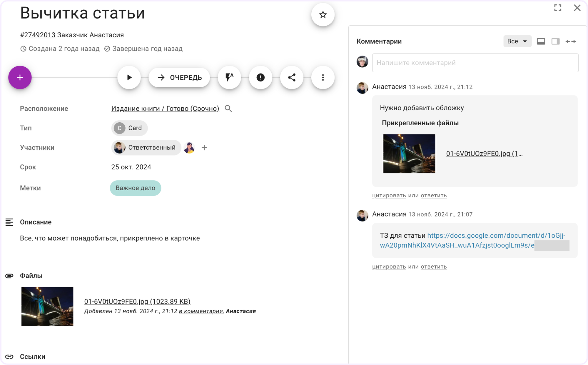588x365 pixels.
Task: Click the Важное дело teal label
Action: [x=135, y=188]
